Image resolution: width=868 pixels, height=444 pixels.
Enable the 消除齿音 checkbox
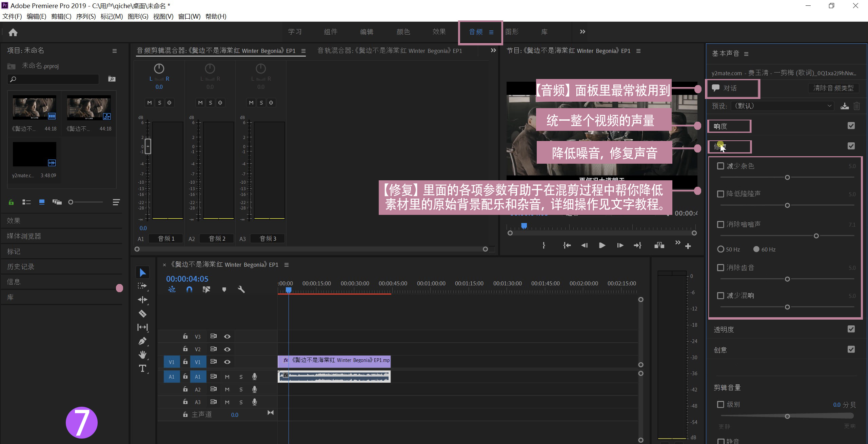pos(721,268)
